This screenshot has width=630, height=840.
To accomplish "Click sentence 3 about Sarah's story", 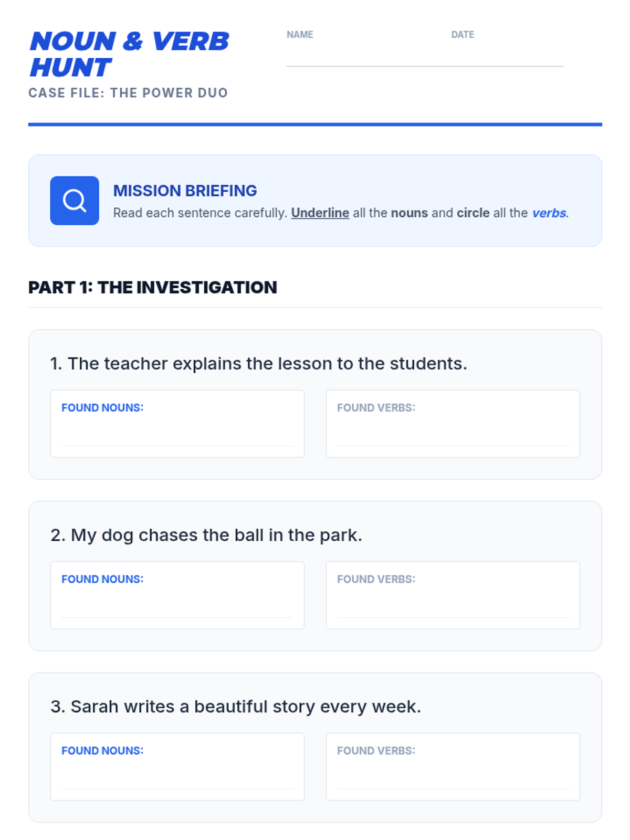I will point(235,707).
